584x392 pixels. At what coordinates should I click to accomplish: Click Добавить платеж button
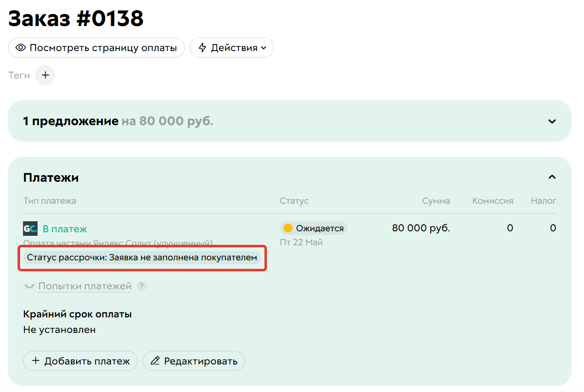click(81, 361)
